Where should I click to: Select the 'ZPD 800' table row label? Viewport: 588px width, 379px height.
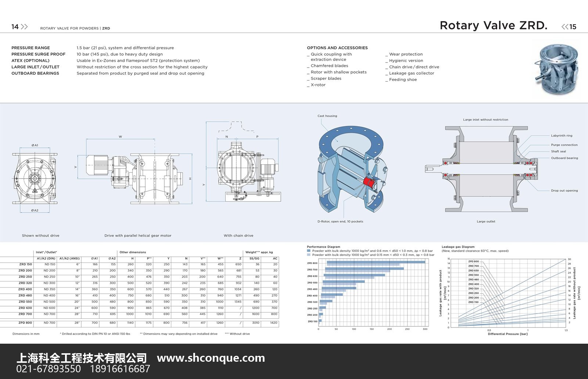(x=25, y=323)
